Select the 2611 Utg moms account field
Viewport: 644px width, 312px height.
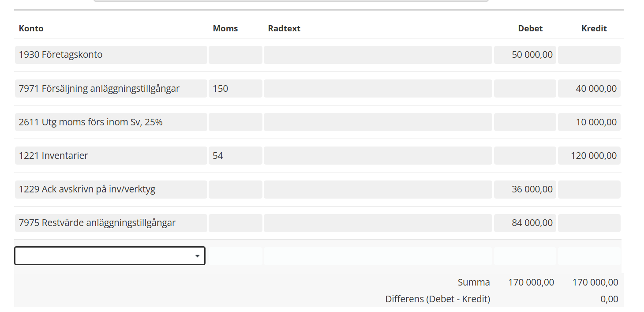111,122
